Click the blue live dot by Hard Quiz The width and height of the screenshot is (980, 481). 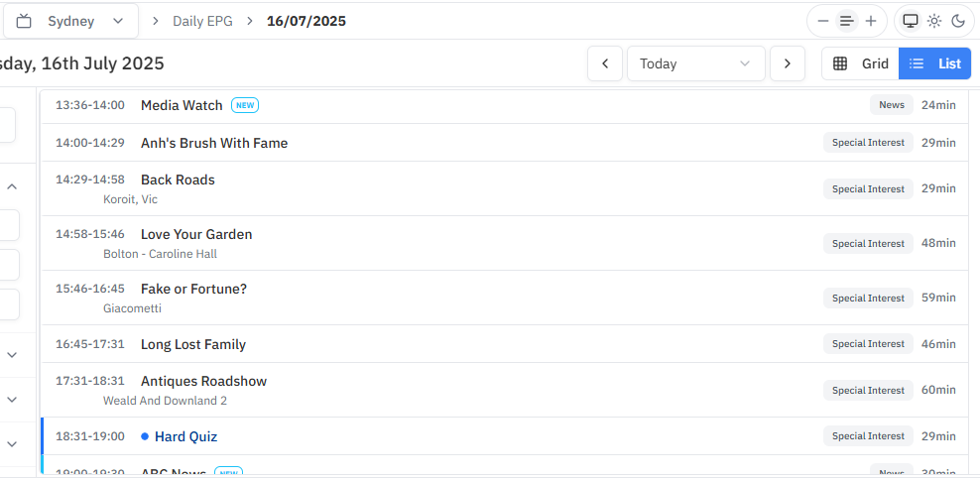coord(145,436)
